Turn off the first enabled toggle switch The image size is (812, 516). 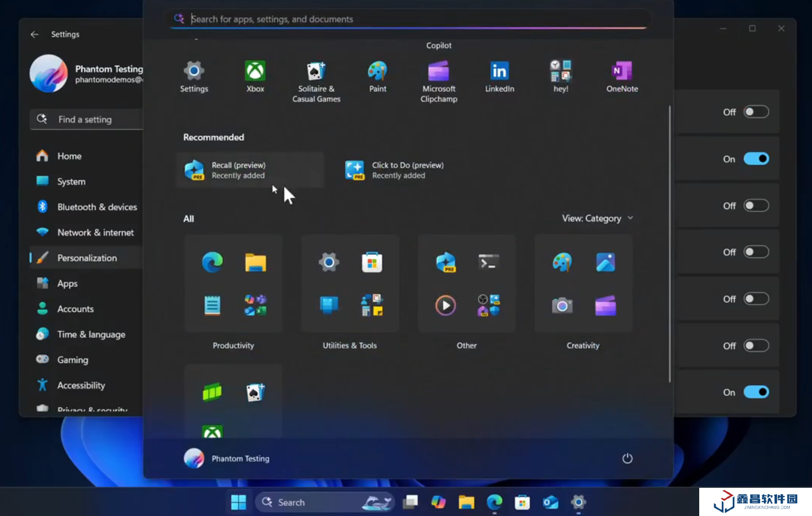756,159
